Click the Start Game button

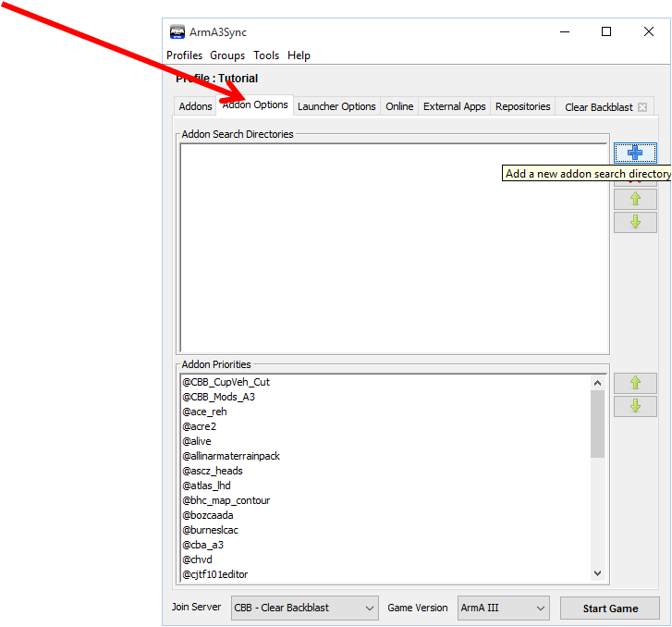tap(610, 609)
